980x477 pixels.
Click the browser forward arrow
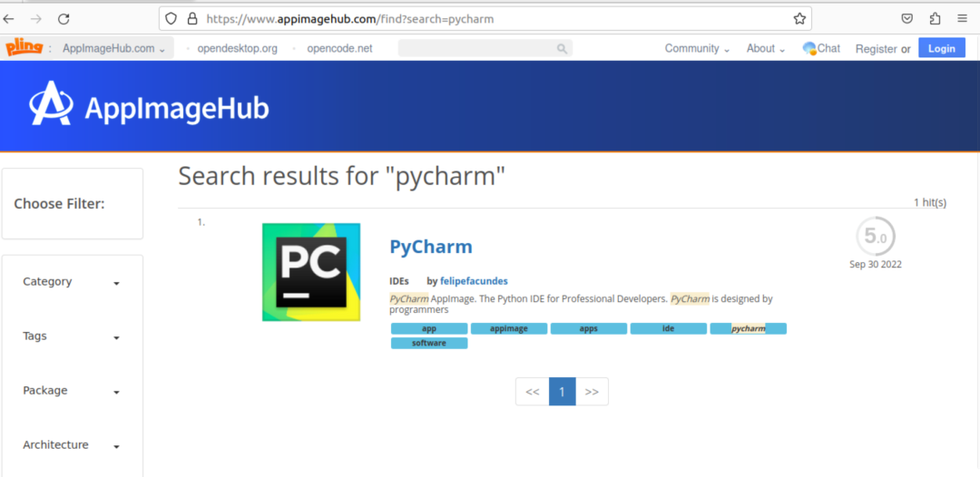click(36, 19)
